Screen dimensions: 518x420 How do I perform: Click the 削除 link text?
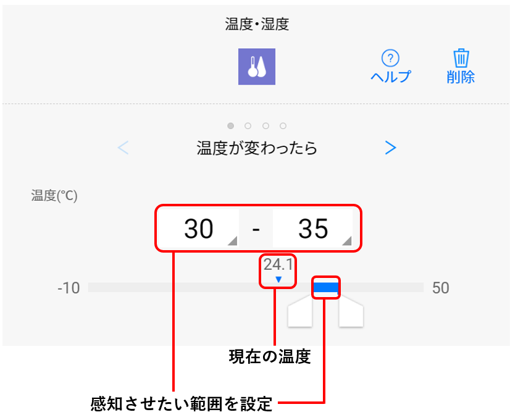point(461,77)
